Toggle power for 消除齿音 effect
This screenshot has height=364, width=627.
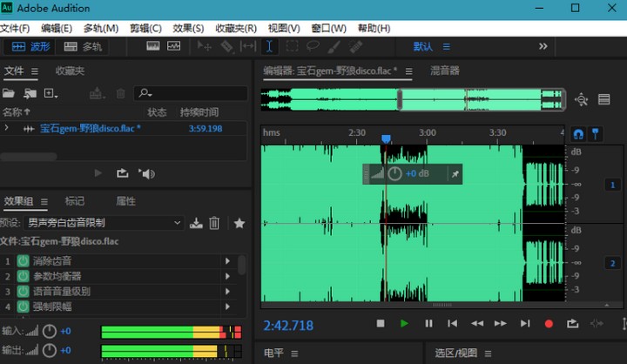(23, 261)
